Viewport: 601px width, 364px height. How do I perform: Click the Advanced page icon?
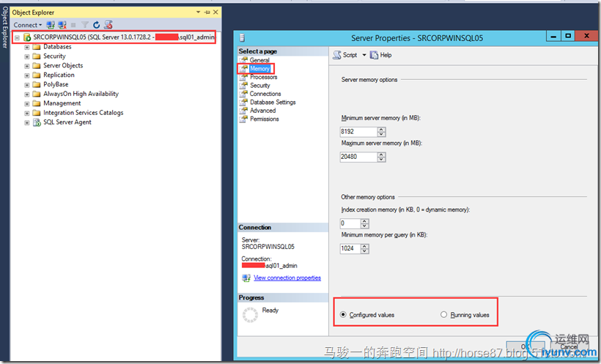point(244,111)
